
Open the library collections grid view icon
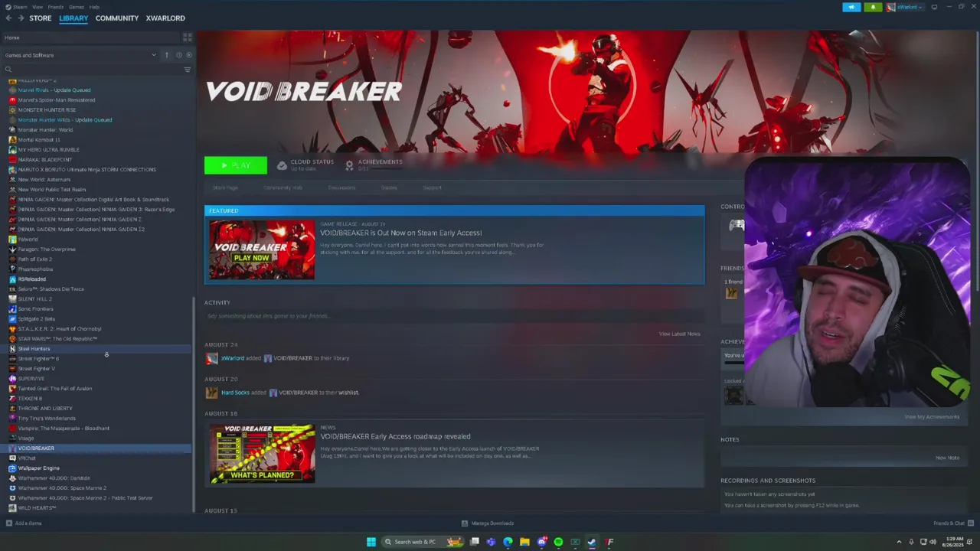click(x=187, y=37)
